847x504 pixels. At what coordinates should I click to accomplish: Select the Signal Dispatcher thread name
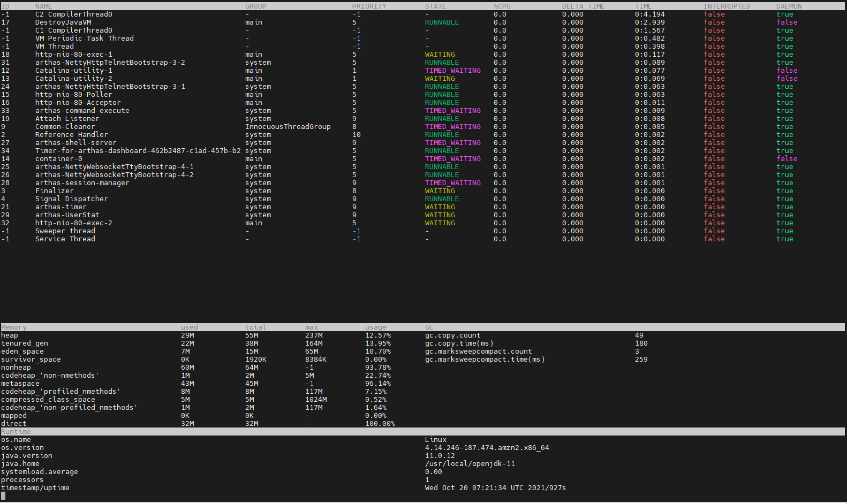click(72, 199)
